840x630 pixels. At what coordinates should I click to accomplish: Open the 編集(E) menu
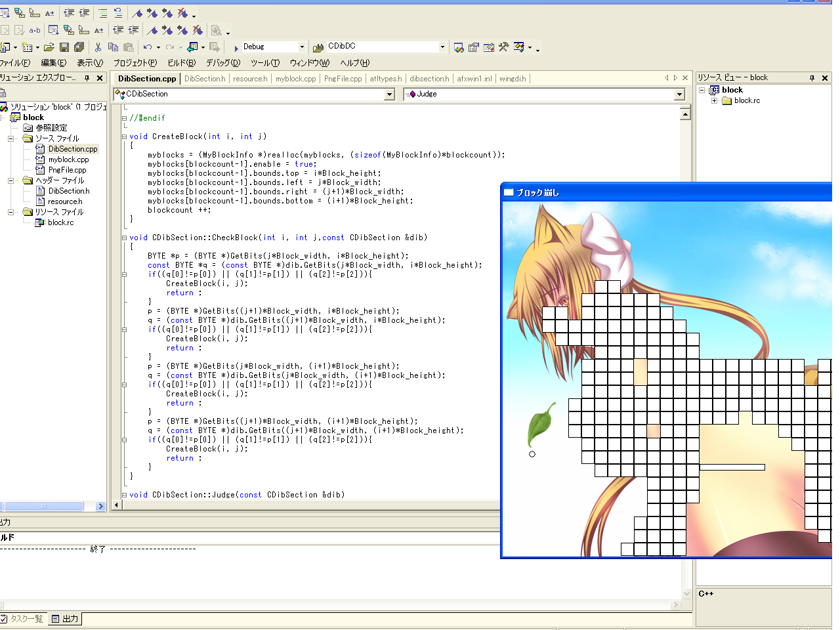tap(54, 63)
